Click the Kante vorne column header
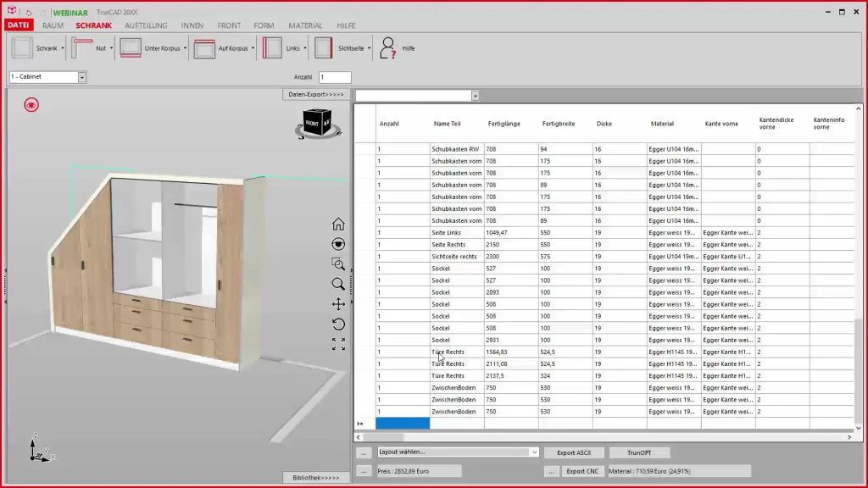The image size is (868, 488). click(721, 124)
